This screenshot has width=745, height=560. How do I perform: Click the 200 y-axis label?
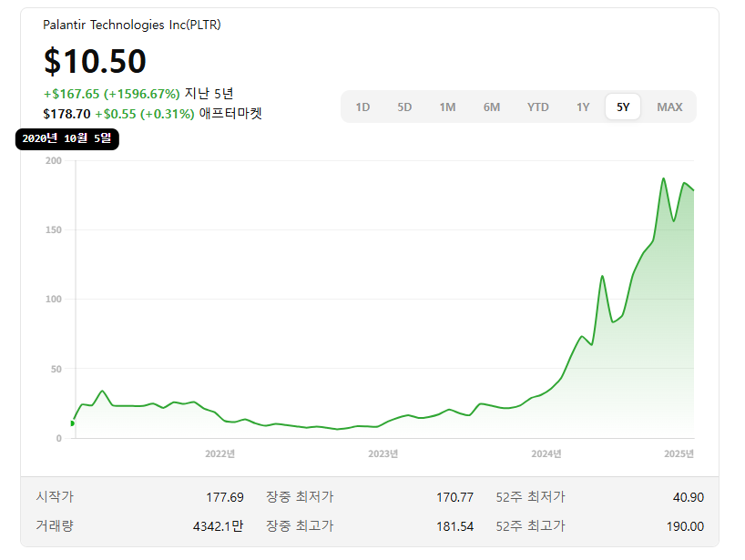pyautogui.click(x=54, y=160)
